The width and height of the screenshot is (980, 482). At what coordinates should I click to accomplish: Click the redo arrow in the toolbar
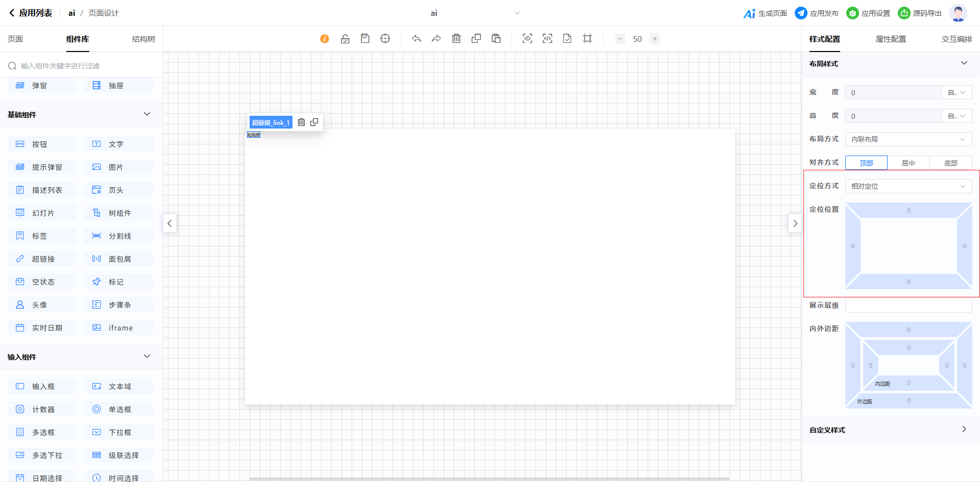pos(436,39)
